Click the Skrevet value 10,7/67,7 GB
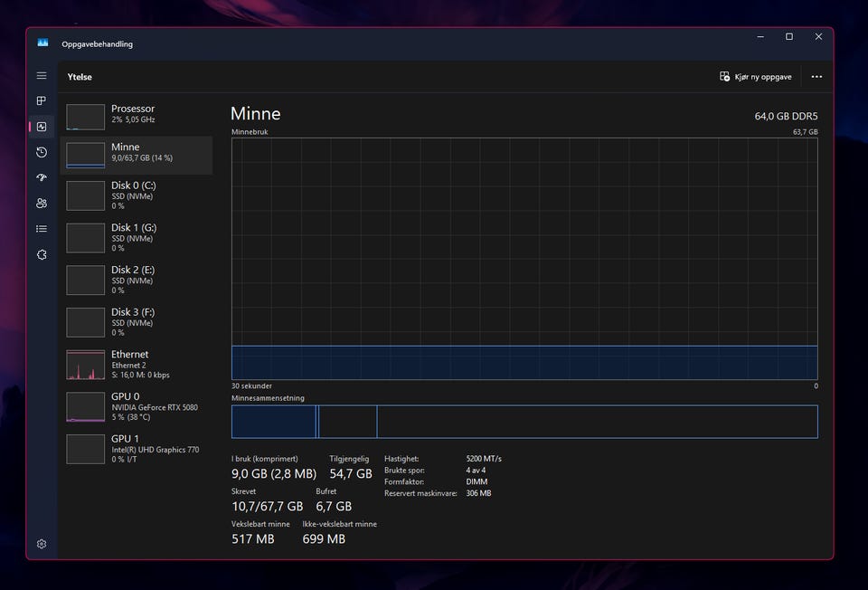868x590 pixels. tap(268, 507)
